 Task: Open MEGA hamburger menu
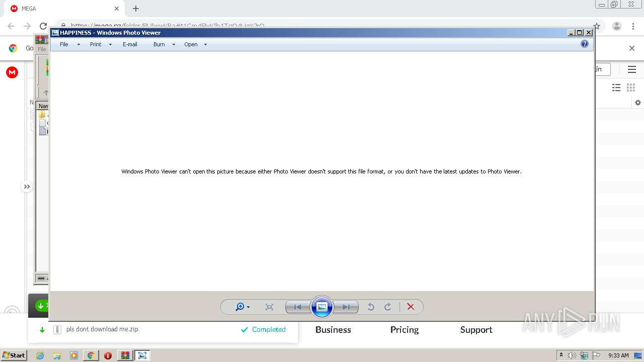click(x=632, y=69)
